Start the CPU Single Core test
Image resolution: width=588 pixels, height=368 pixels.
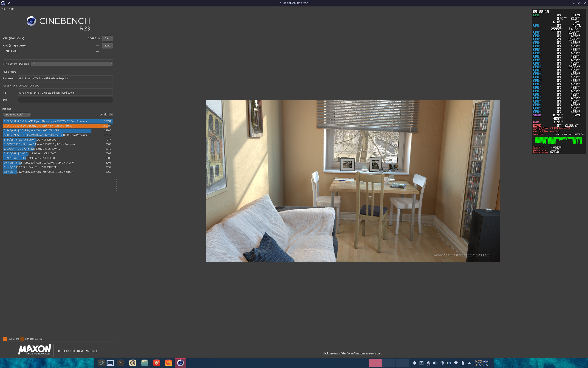107,46
